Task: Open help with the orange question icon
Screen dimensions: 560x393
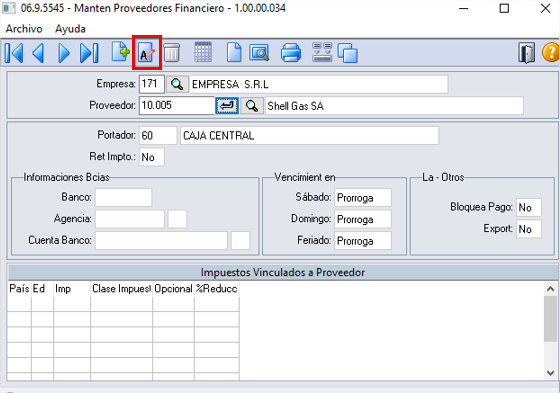Action: point(551,53)
